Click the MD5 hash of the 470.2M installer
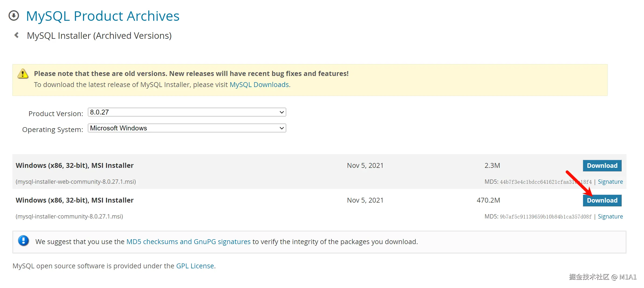The width and height of the screenshot is (644, 288). [545, 217]
